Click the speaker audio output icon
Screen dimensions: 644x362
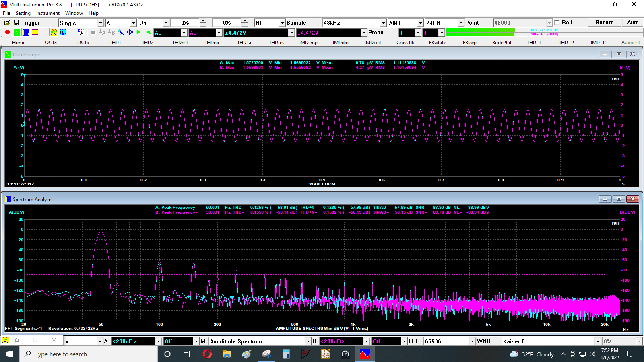click(130, 32)
